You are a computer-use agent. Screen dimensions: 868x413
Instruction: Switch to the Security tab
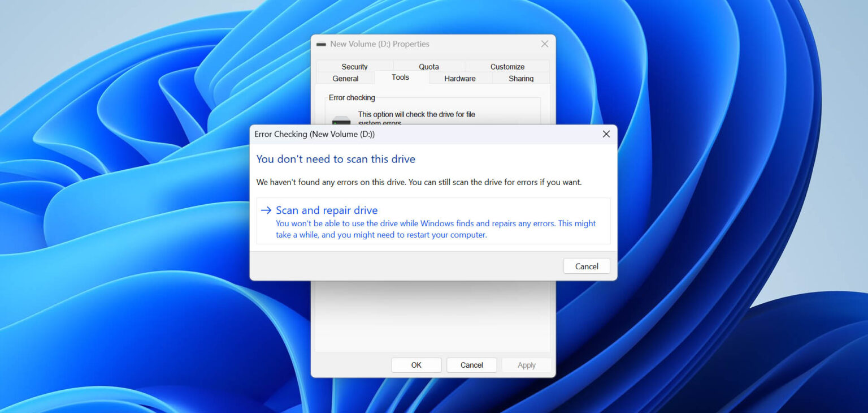354,66
